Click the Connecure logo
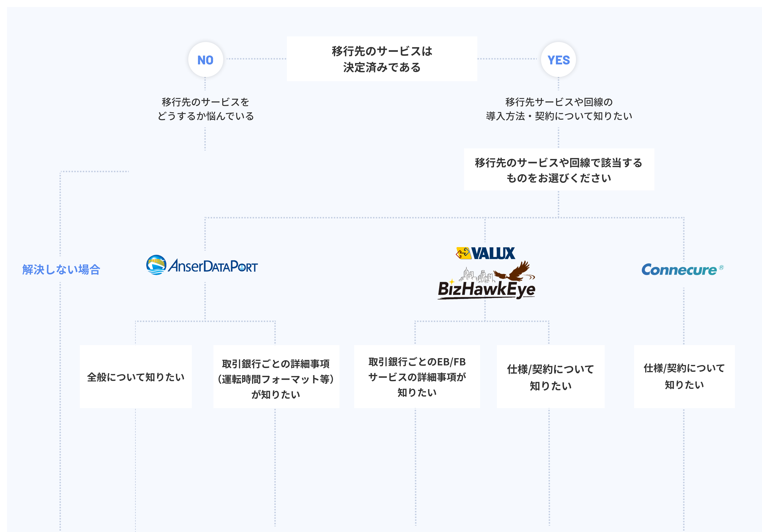This screenshot has height=532, width=762. point(682,269)
